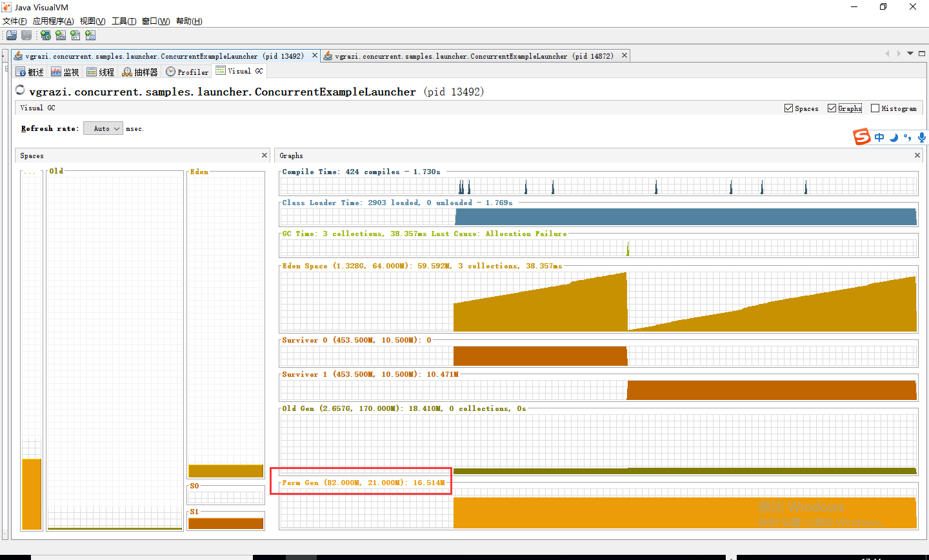Viewport: 929px width, 560px height.
Task: Maximize the document window icon
Action: (x=921, y=54)
